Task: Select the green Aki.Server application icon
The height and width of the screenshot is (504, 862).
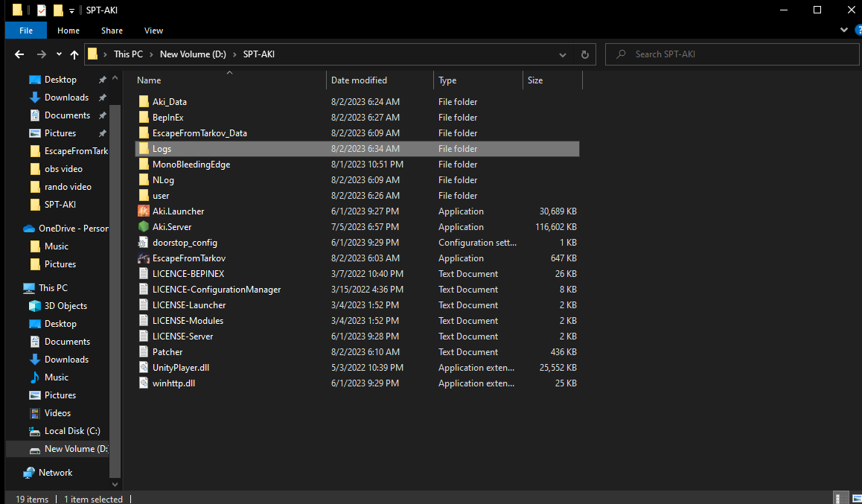Action: click(144, 226)
